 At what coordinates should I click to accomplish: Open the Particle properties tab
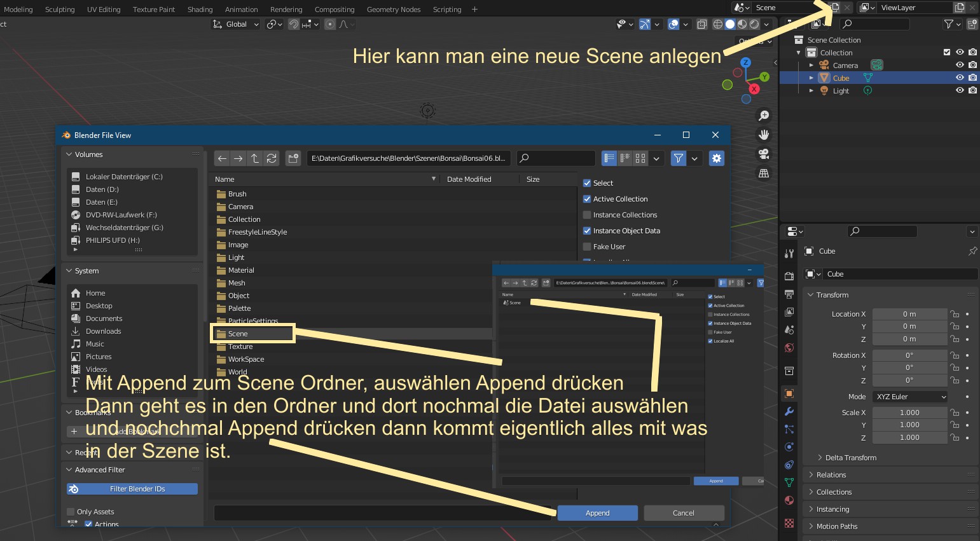(x=789, y=429)
